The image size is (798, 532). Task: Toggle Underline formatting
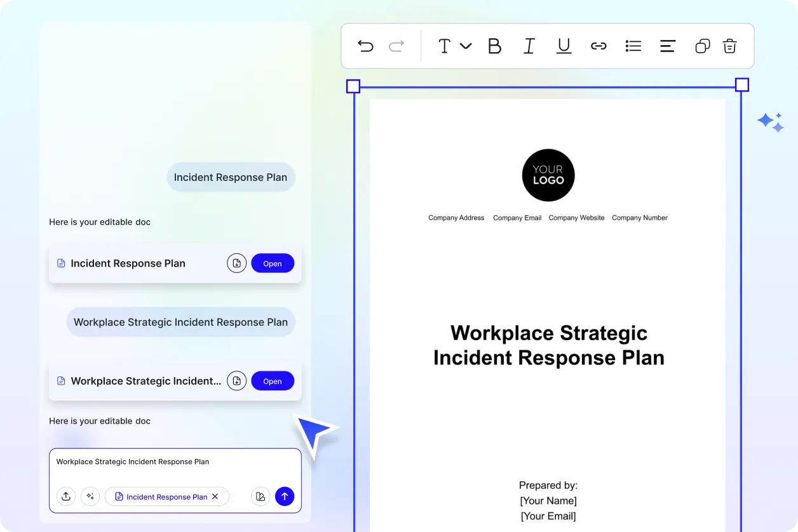(x=564, y=46)
